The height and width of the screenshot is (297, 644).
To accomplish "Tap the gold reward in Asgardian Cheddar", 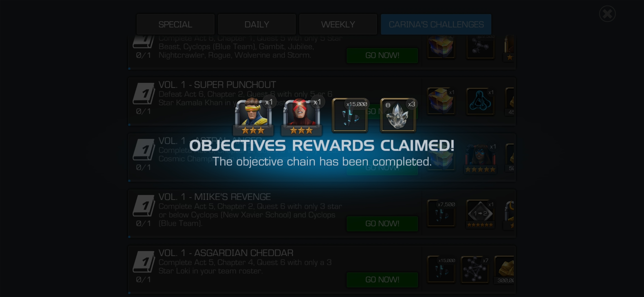I will 504,269.
